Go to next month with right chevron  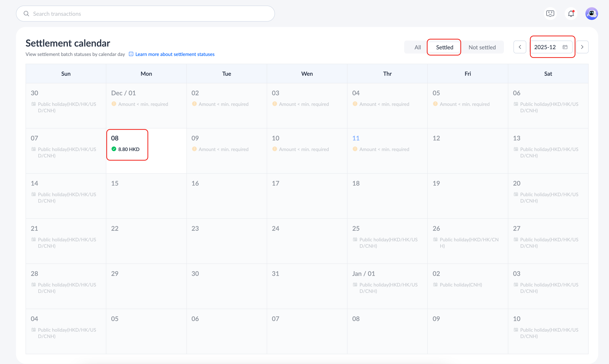(x=582, y=47)
